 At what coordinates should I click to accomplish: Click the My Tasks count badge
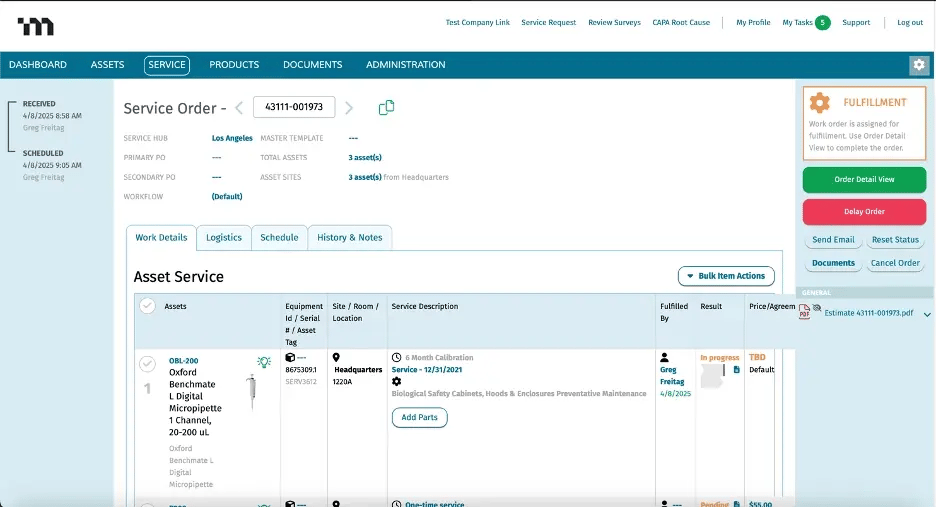[x=822, y=22]
